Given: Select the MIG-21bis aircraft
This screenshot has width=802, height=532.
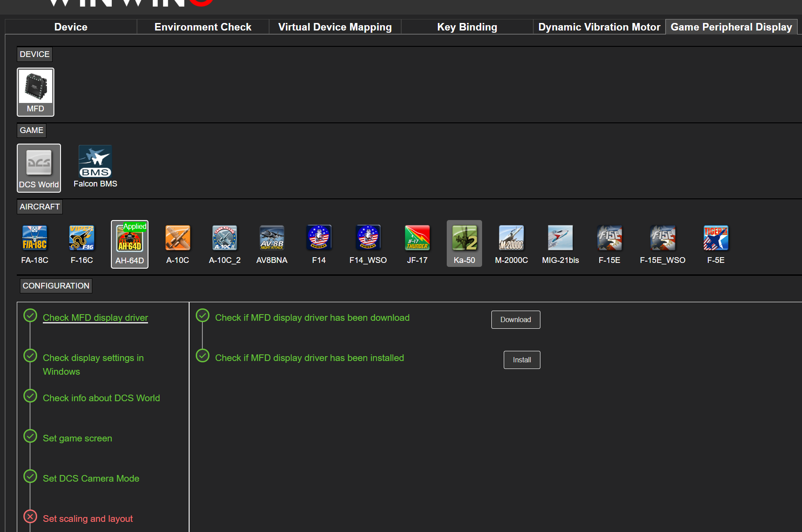Looking at the screenshot, I should click(560, 244).
